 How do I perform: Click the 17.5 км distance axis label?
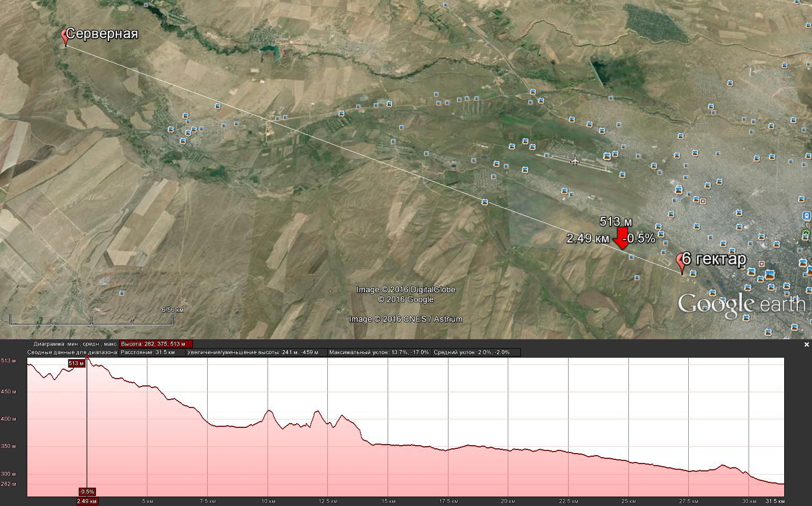tap(448, 501)
